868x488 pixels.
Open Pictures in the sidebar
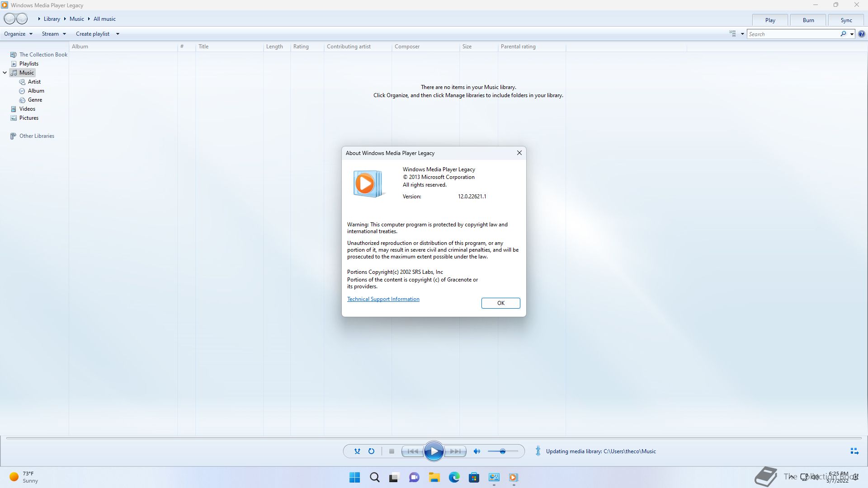(24, 118)
